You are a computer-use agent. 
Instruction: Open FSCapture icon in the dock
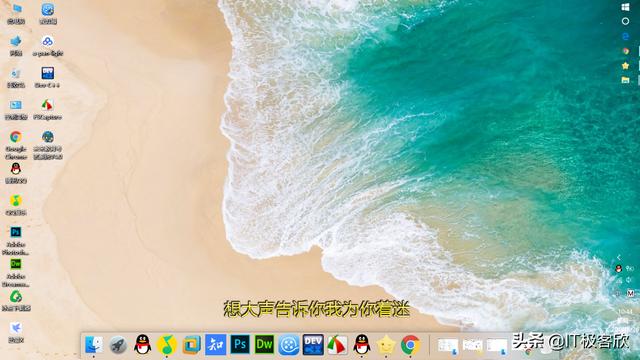click(x=337, y=345)
